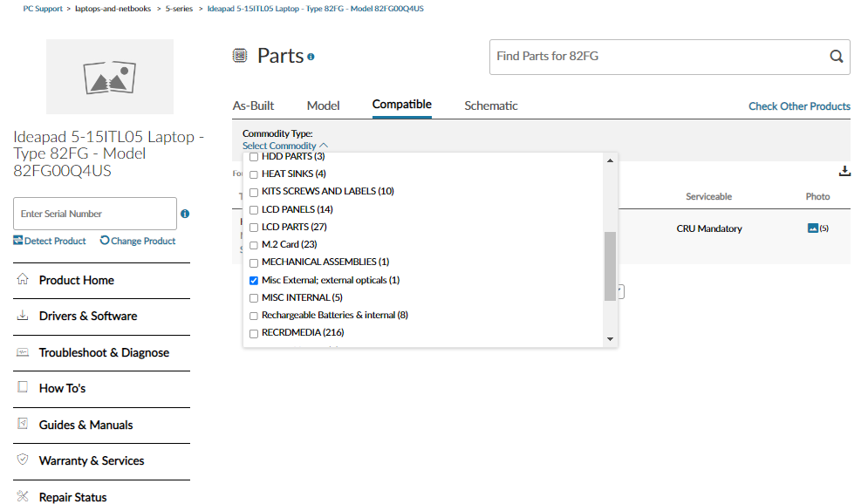Click the commodity list scroll-up arrow
Screen dimensions: 868x504
pyautogui.click(x=610, y=160)
